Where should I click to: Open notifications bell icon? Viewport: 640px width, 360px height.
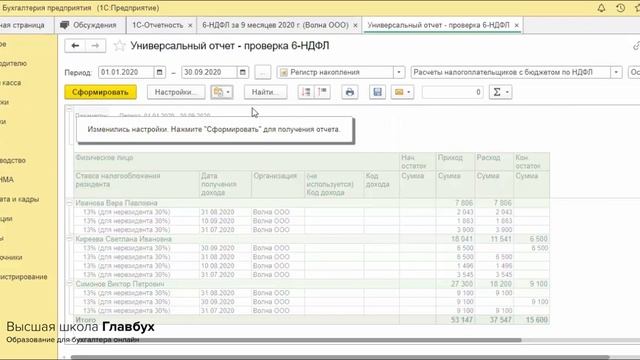click(x=601, y=8)
